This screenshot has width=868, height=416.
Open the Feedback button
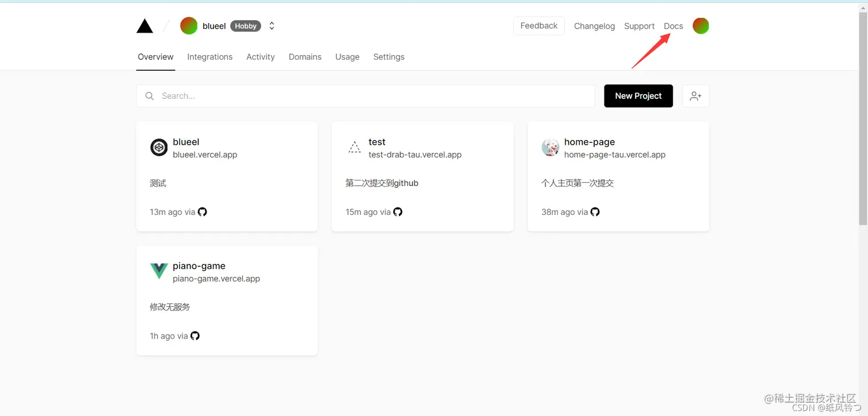click(539, 26)
